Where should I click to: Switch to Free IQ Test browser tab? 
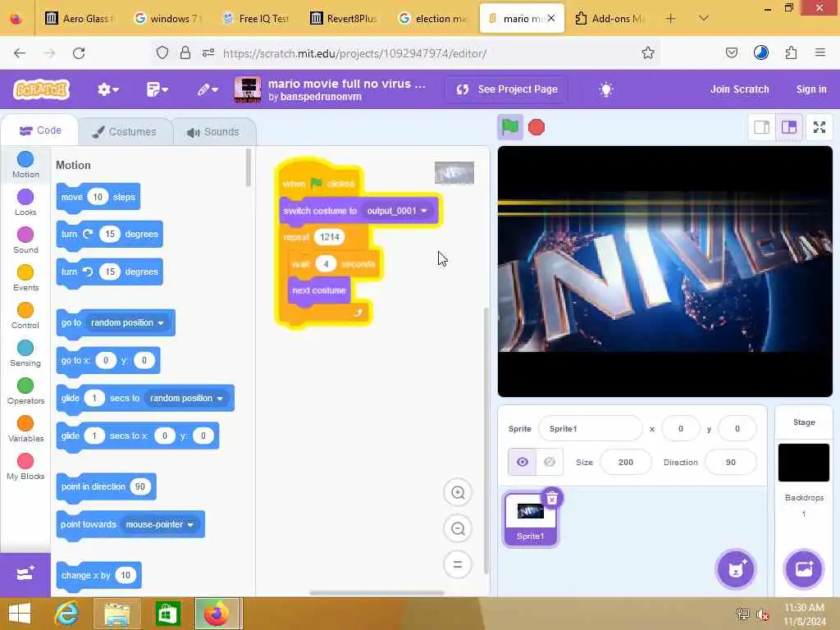click(x=257, y=19)
